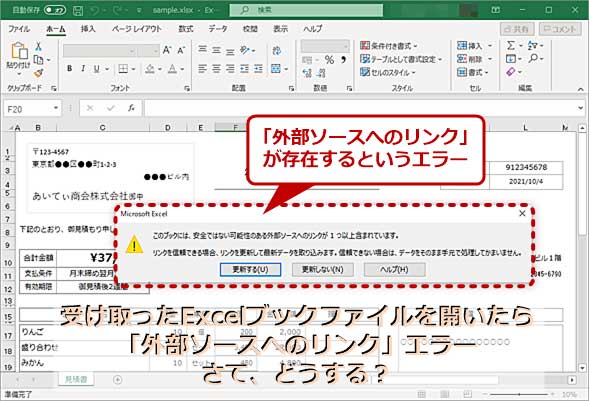Switch to the Home tab
Viewport: 589px width, 401px height.
pyautogui.click(x=56, y=29)
